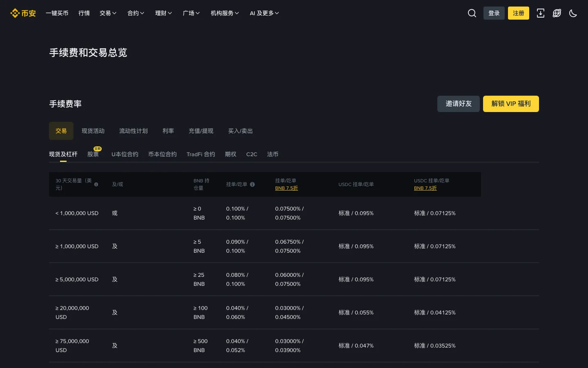Viewport: 588px width, 368px height.
Task: Click the '标准 / 0.055%' cell
Action: (x=356, y=312)
